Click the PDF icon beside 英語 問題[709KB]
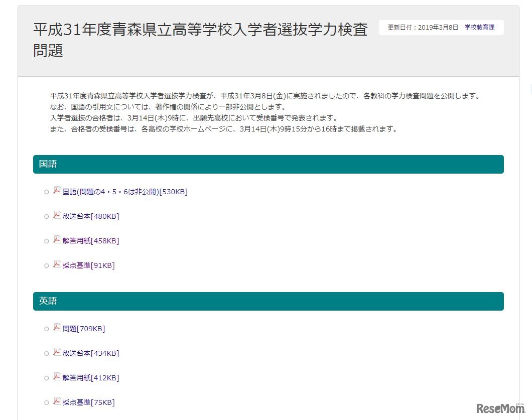 pyautogui.click(x=57, y=328)
